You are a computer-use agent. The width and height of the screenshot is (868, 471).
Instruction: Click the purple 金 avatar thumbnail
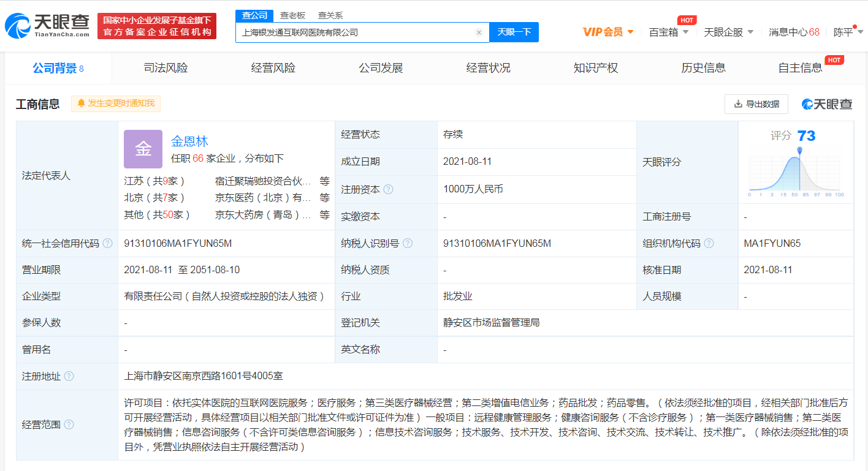tap(143, 149)
